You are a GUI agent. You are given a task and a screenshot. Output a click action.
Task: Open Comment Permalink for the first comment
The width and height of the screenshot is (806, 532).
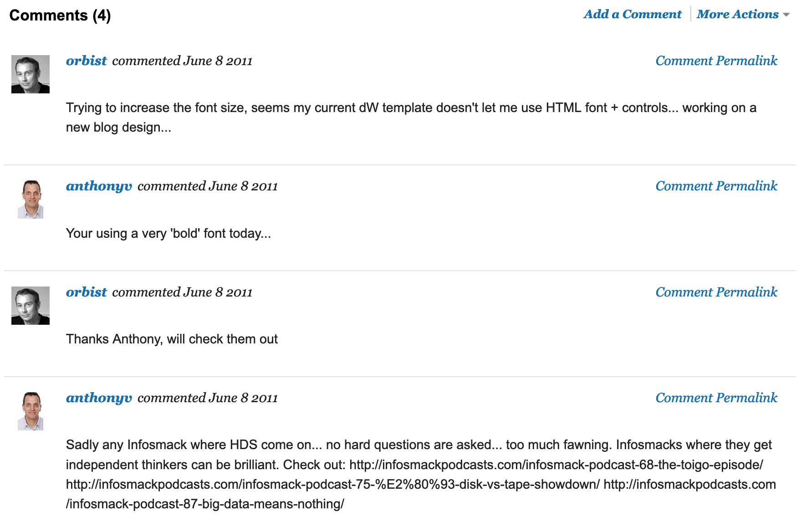[716, 61]
